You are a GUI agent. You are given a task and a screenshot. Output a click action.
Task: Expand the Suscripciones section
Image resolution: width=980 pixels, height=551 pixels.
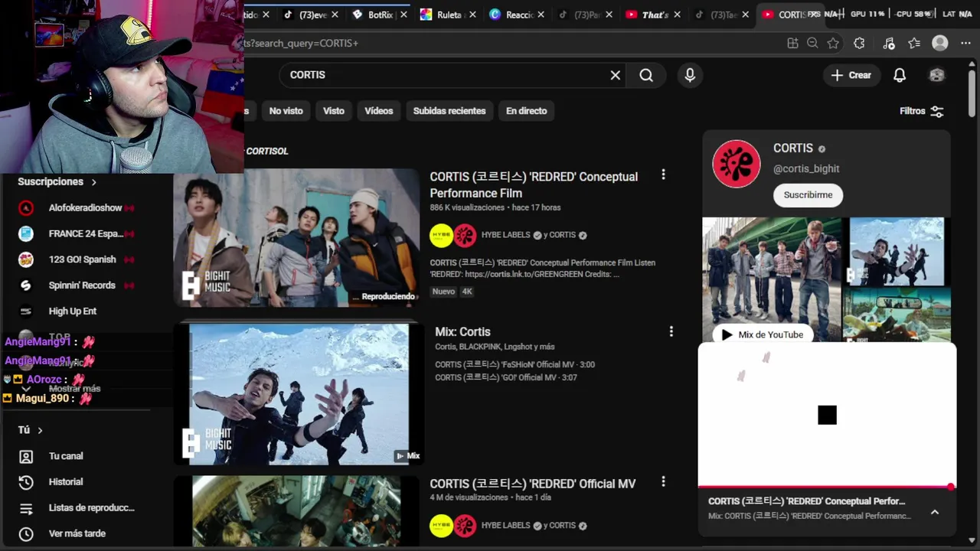tap(57, 182)
